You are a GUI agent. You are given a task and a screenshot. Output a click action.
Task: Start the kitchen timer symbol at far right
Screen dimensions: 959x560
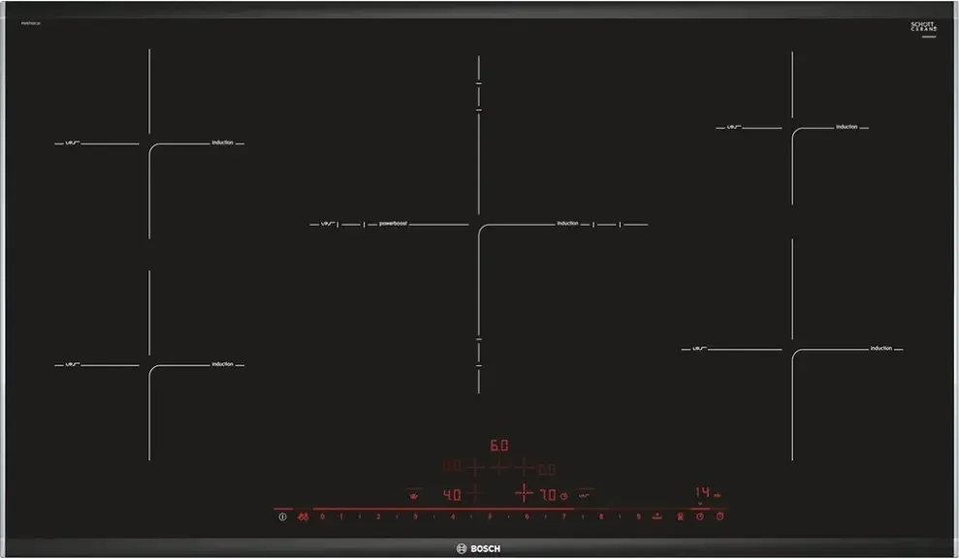(719, 516)
